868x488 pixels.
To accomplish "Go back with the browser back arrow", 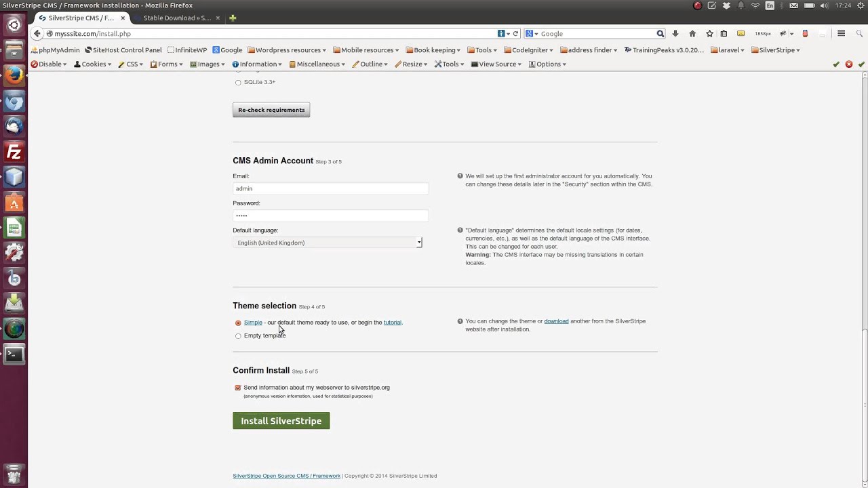I will click(37, 33).
